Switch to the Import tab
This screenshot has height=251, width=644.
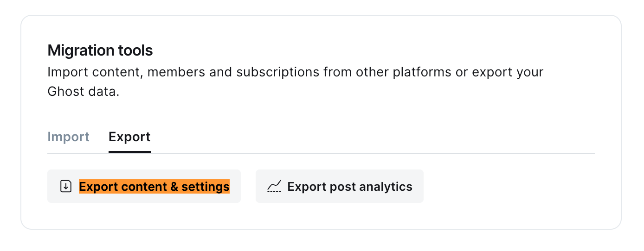click(x=68, y=137)
